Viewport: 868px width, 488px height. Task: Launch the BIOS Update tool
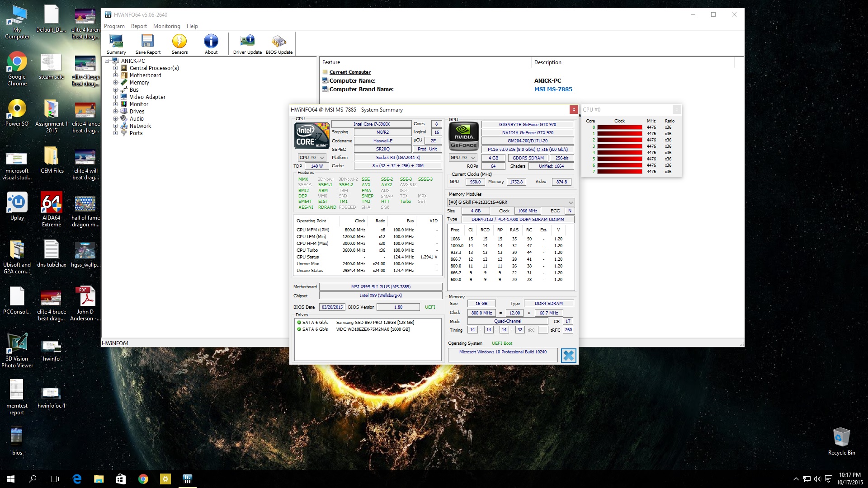point(279,44)
